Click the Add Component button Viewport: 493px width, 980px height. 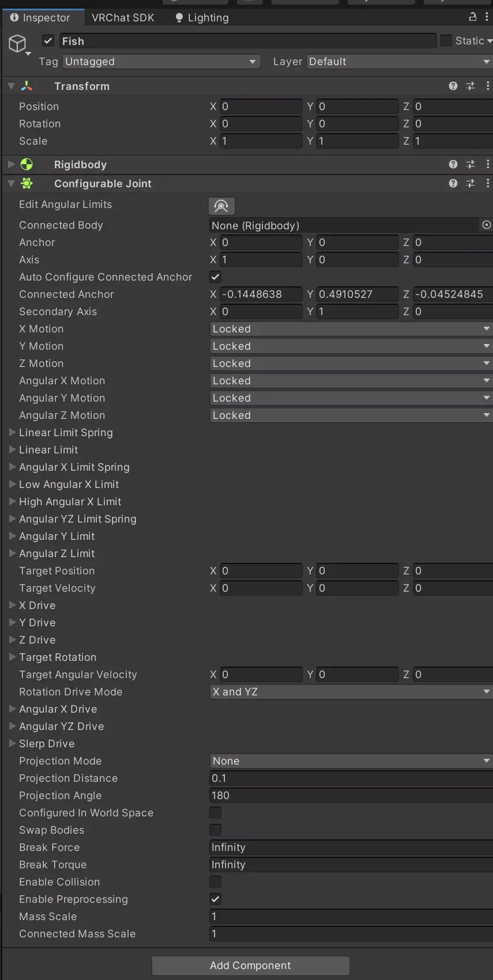[x=250, y=965]
